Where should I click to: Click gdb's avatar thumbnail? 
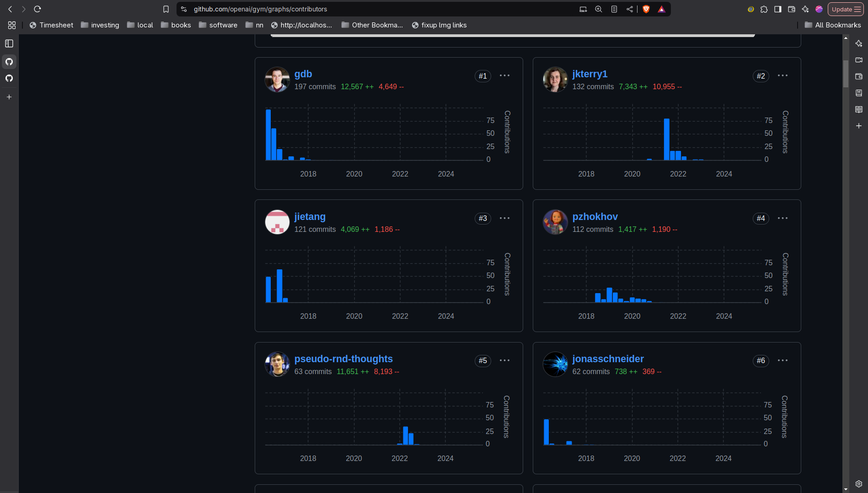coord(277,80)
